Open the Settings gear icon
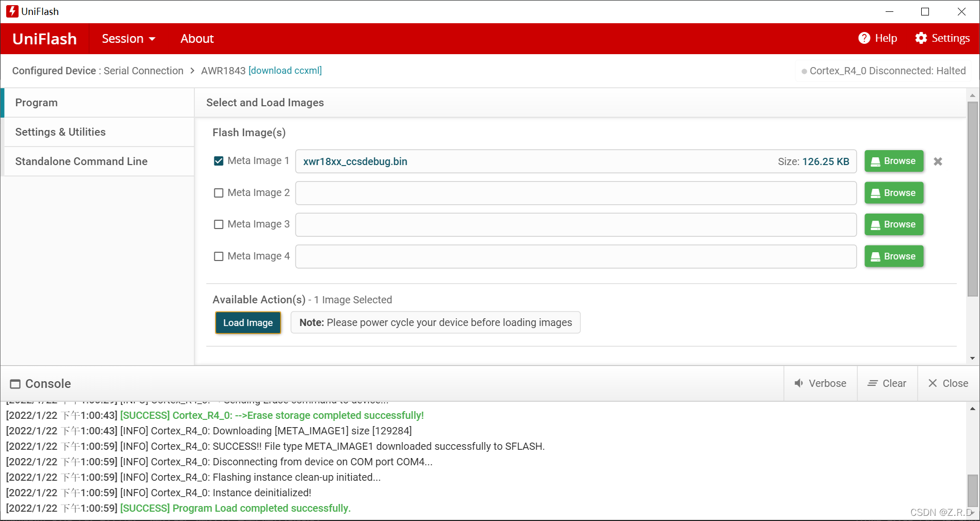980x521 pixels. tap(921, 38)
